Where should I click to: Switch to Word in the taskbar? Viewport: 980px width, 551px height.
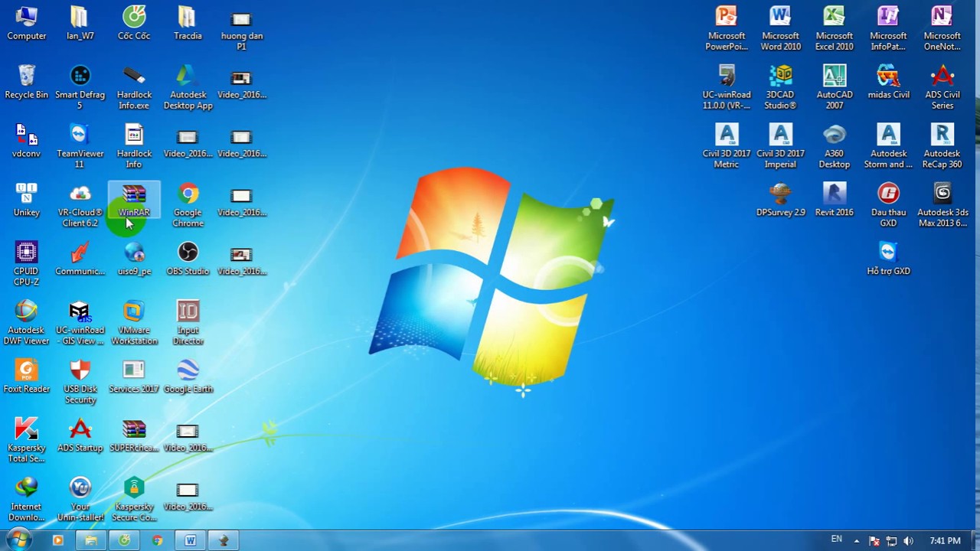click(190, 540)
